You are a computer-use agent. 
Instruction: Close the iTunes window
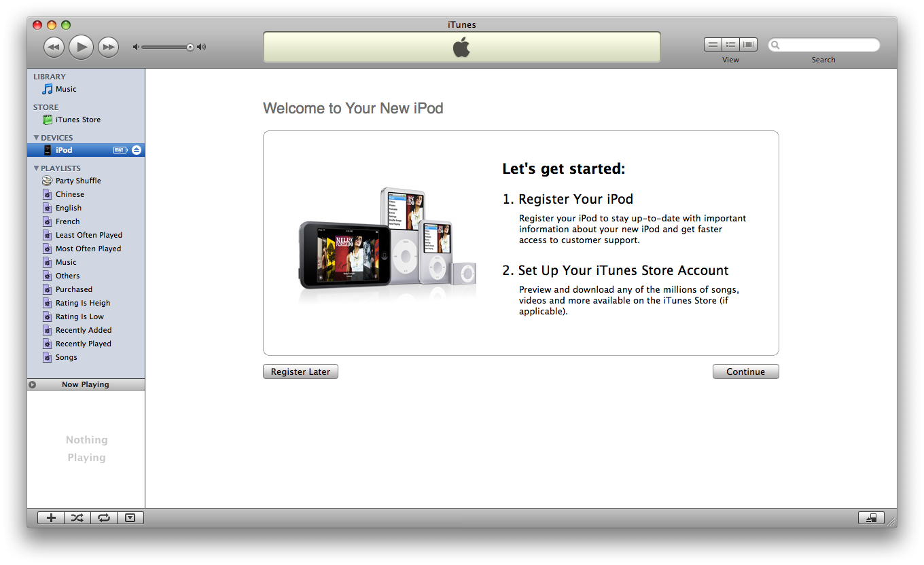coord(37,25)
